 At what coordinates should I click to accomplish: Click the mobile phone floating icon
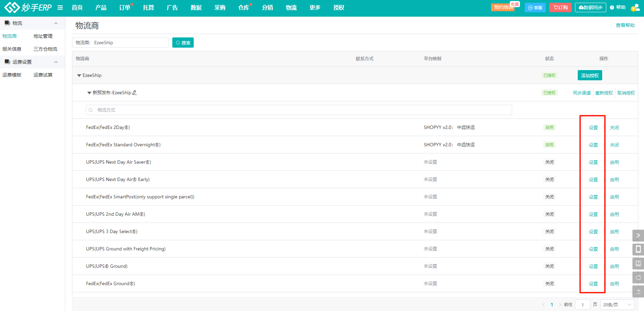pyautogui.click(x=638, y=249)
